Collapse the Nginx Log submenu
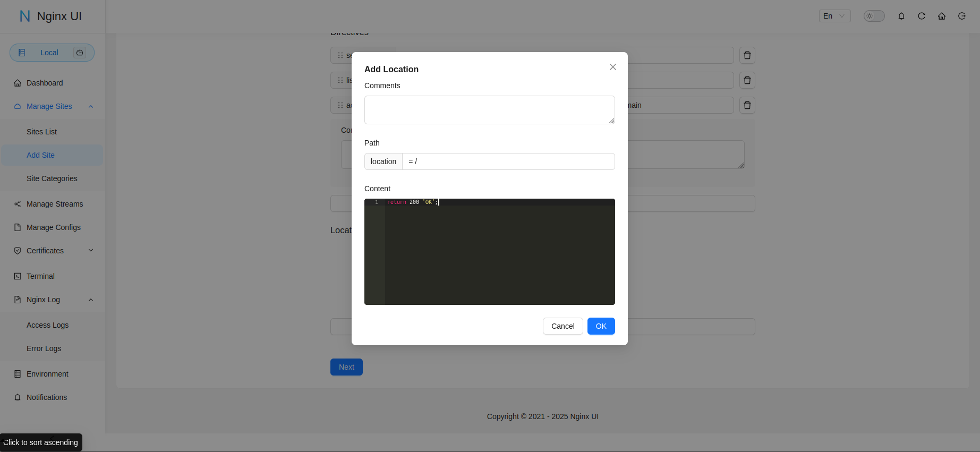Image resolution: width=980 pixels, height=452 pixels. [52, 300]
